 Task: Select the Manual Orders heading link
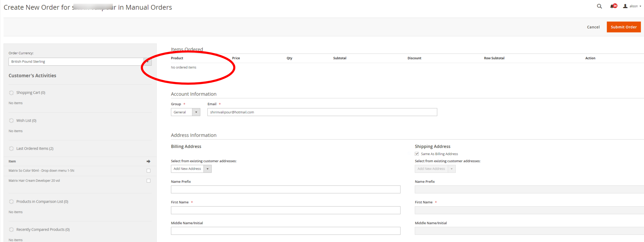(x=149, y=7)
